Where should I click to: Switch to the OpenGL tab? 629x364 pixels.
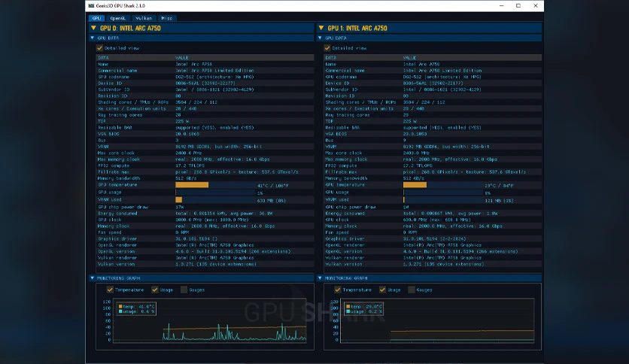pos(117,18)
